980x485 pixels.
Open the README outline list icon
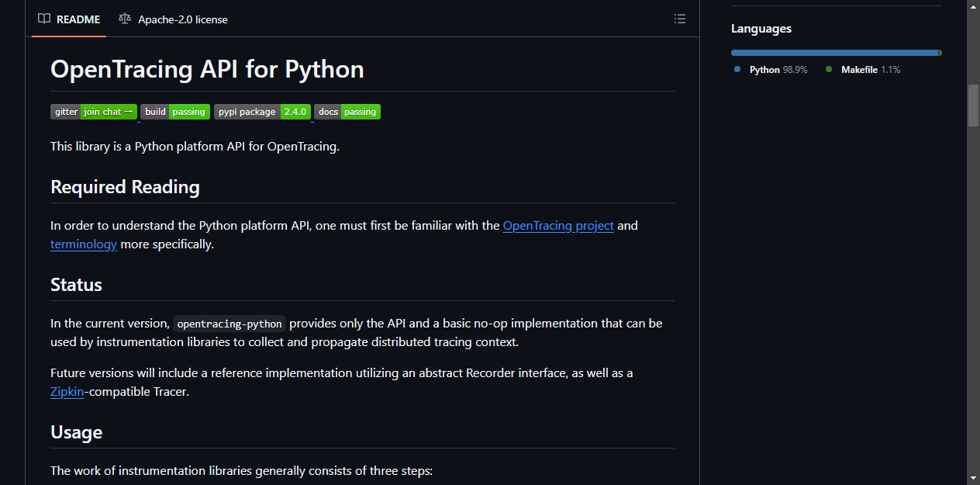680,19
